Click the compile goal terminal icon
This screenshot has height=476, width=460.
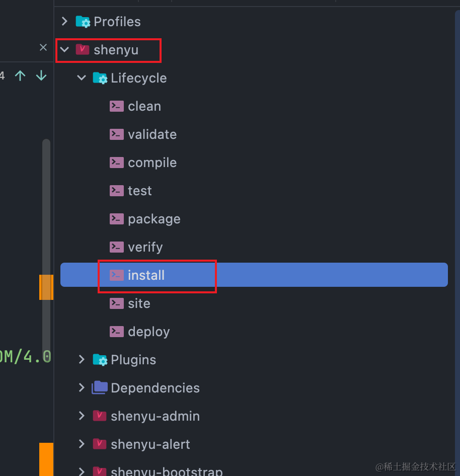[x=117, y=163]
